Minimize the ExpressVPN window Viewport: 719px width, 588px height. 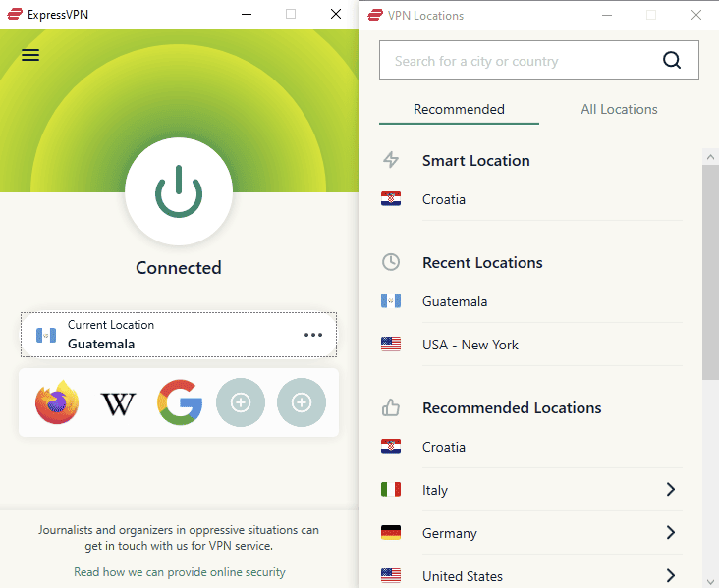(x=247, y=14)
